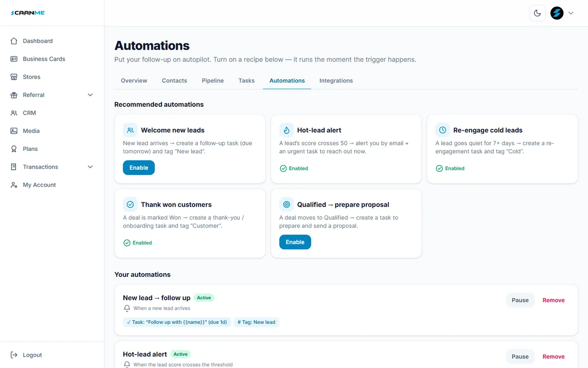The width and height of the screenshot is (588, 368).
Task: Remove the Hot-lead alert automation
Action: [554, 356]
